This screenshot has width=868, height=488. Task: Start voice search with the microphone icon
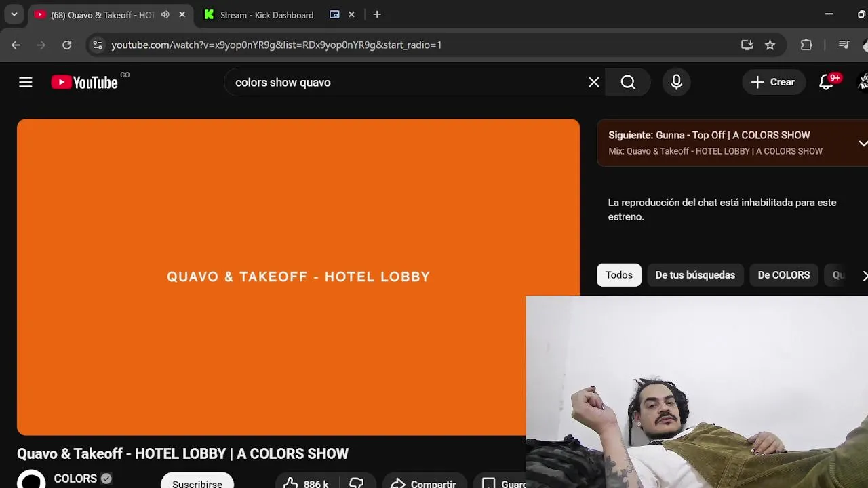coord(676,82)
